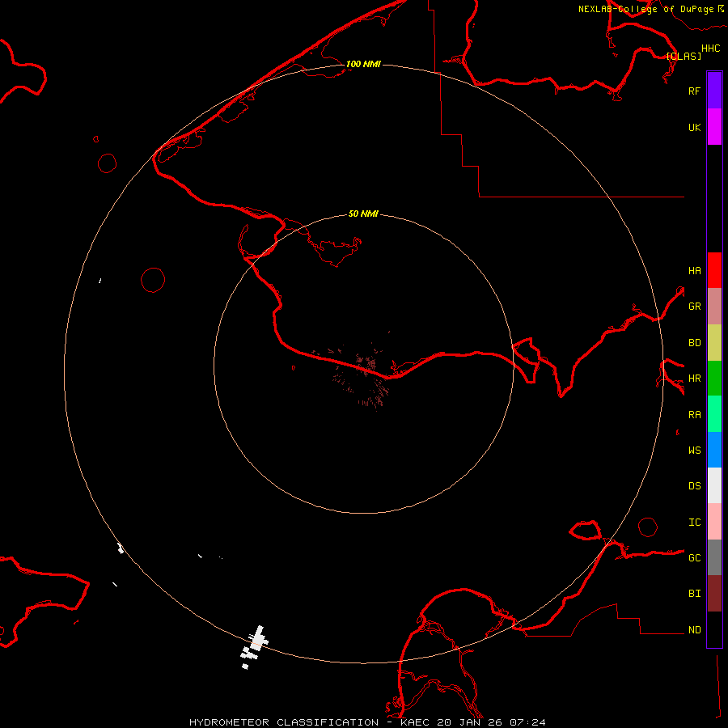This screenshot has width=728, height=728.
Task: Click the 'KAEC' station identifier
Action: (x=415, y=722)
